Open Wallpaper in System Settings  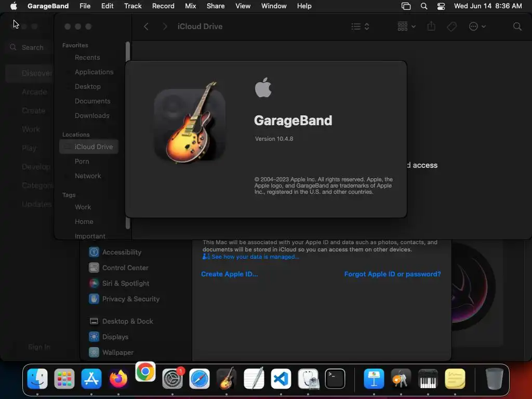tap(110, 353)
